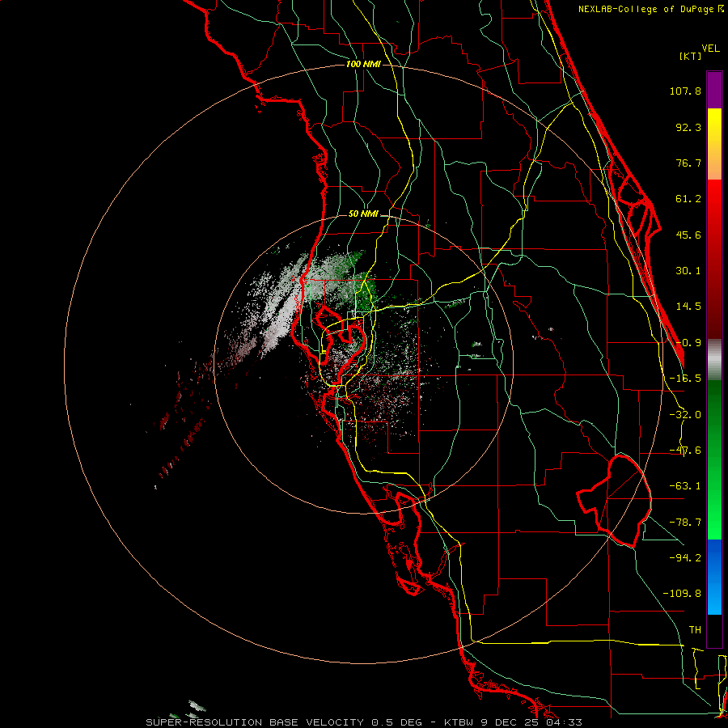Click the 100 NMI range ring label
Image resolution: width=728 pixels, height=728 pixels.
(x=363, y=64)
